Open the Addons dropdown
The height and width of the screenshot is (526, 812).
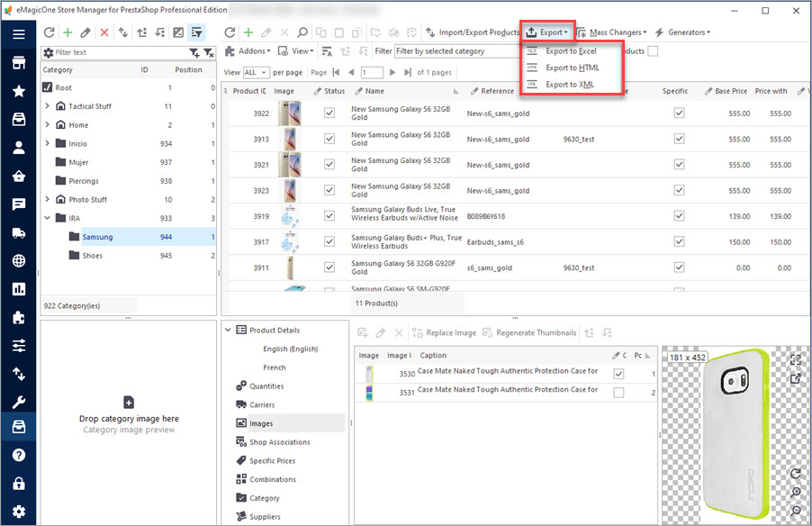248,50
